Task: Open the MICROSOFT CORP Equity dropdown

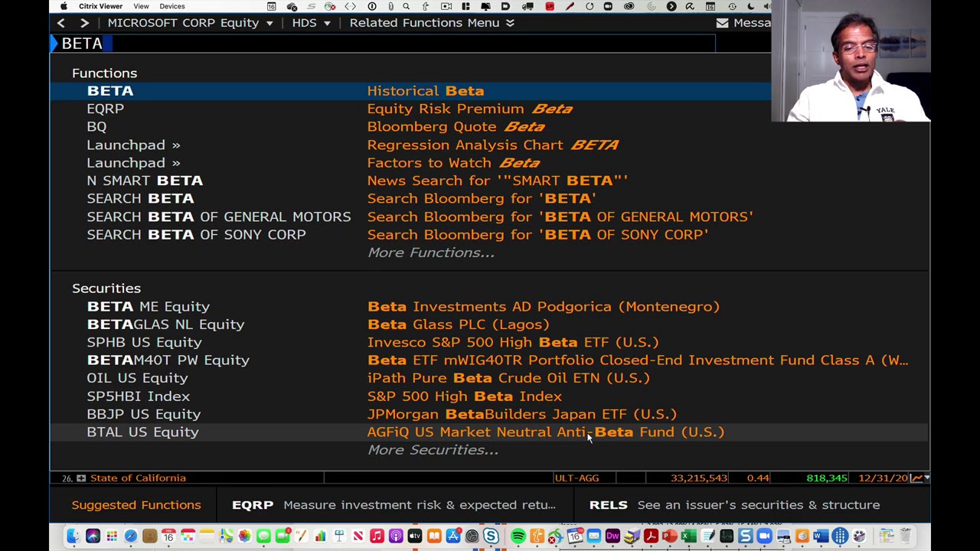Action: tap(190, 23)
